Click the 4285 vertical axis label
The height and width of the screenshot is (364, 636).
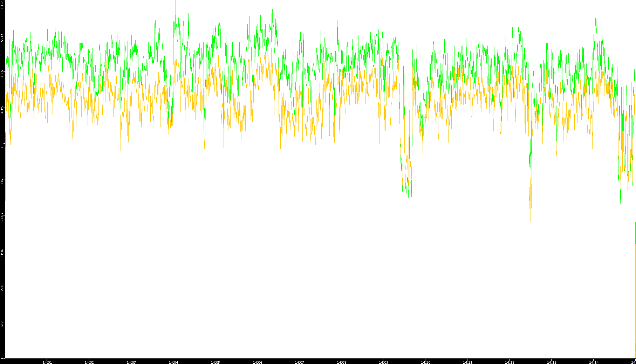[x=2, y=109]
